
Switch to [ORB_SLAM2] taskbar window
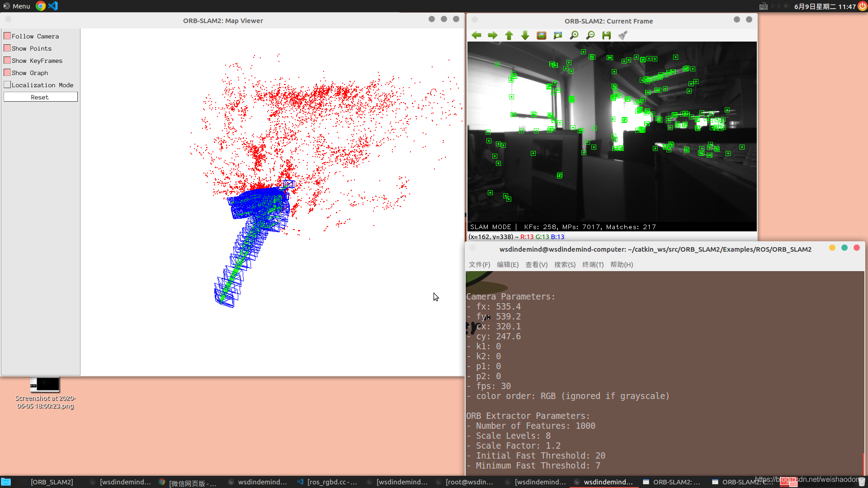point(47,482)
